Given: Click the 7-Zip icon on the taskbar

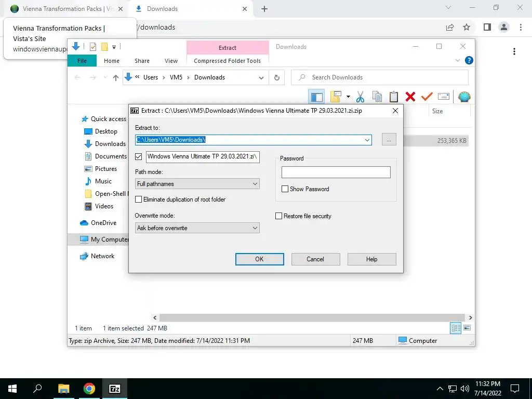Looking at the screenshot, I should click(x=114, y=389).
